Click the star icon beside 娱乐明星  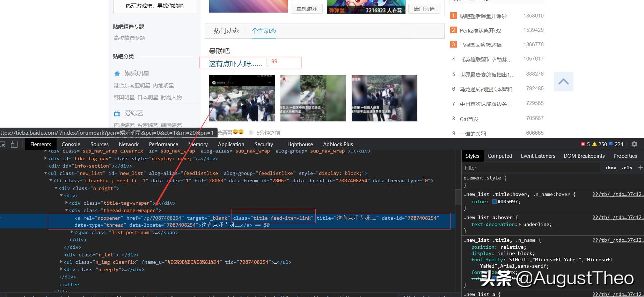(117, 73)
